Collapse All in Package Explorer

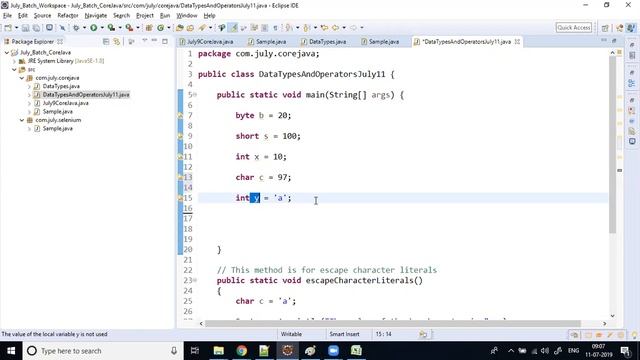coord(106,42)
